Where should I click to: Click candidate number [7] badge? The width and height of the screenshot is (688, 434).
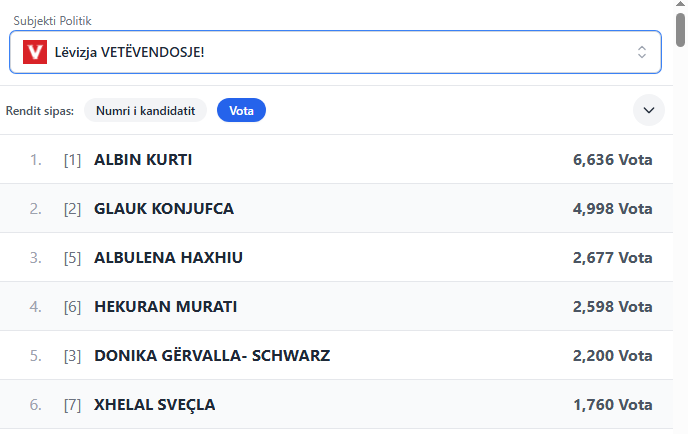(x=72, y=405)
